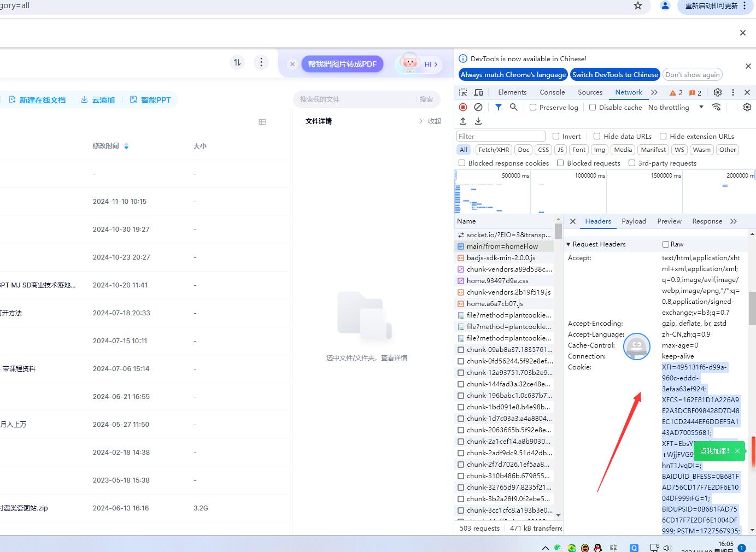Click Switch DevTools to Chinese

point(614,74)
